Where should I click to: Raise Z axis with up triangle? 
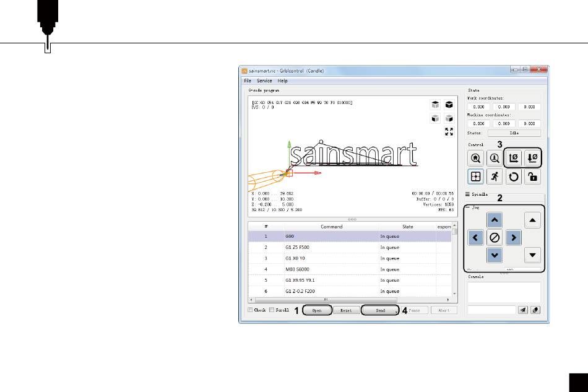[x=532, y=220]
